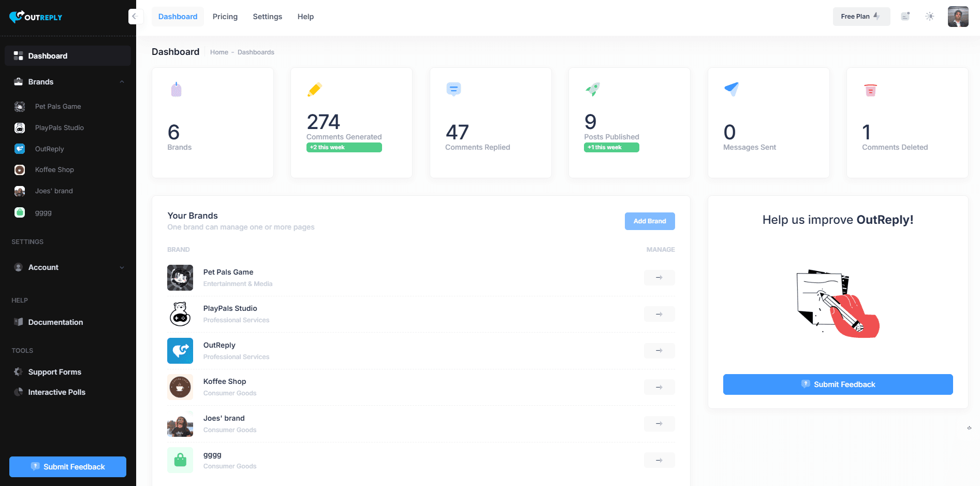Screen dimensions: 980x486
Task: Click the Documentation book icon
Action: [x=18, y=322]
